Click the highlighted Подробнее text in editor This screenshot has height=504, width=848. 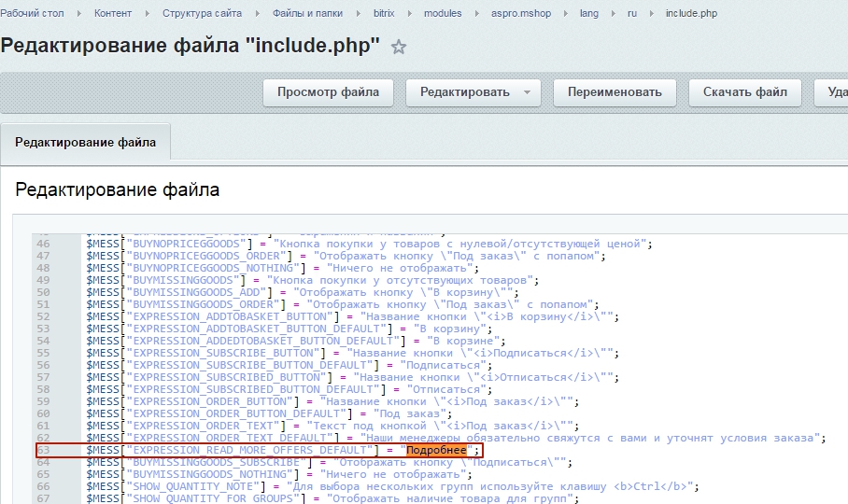[x=437, y=450]
